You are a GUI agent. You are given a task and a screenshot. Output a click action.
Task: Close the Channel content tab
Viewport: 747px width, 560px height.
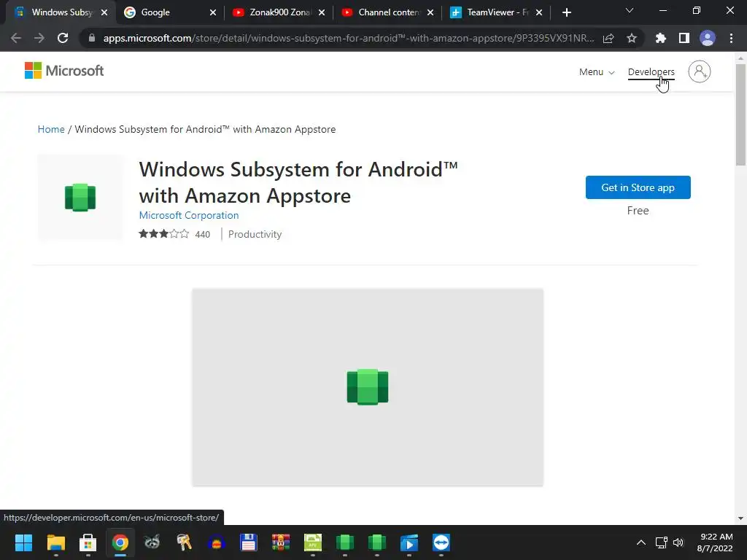430,12
